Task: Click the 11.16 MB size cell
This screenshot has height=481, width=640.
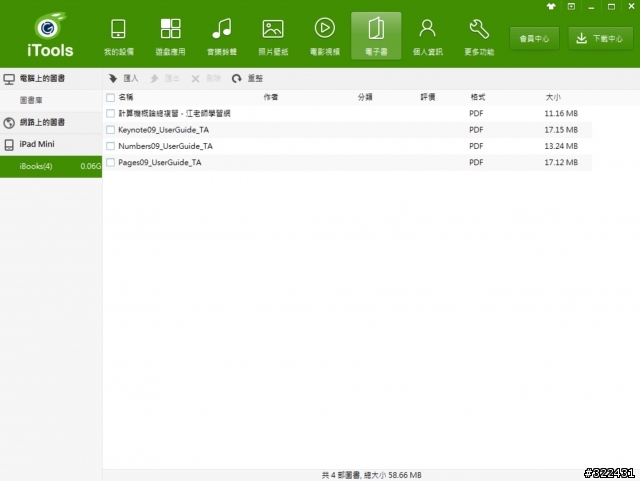Action: point(561,114)
